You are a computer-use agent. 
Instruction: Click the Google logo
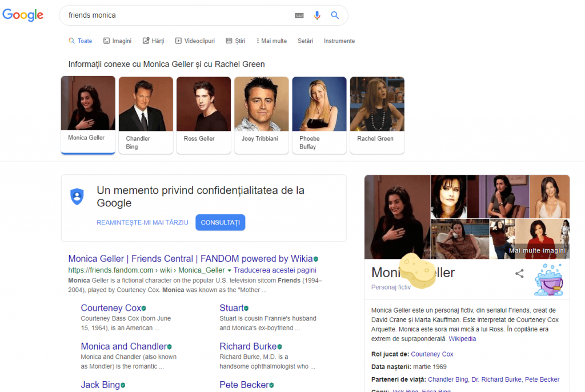(x=23, y=15)
